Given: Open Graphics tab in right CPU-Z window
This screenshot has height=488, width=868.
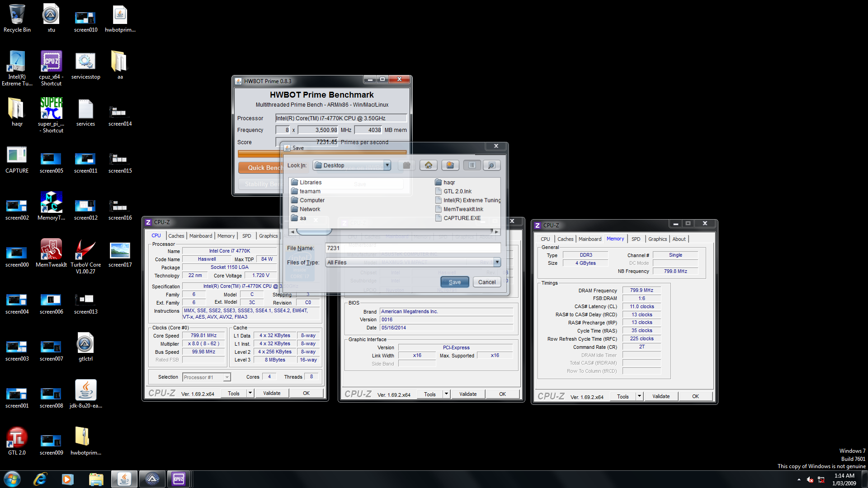Looking at the screenshot, I should (x=657, y=239).
